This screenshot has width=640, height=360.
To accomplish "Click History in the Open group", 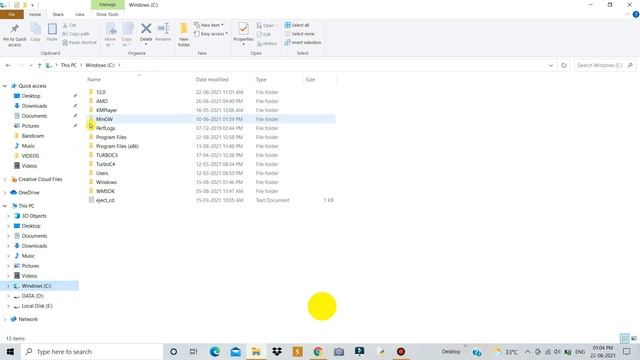I will click(267, 43).
